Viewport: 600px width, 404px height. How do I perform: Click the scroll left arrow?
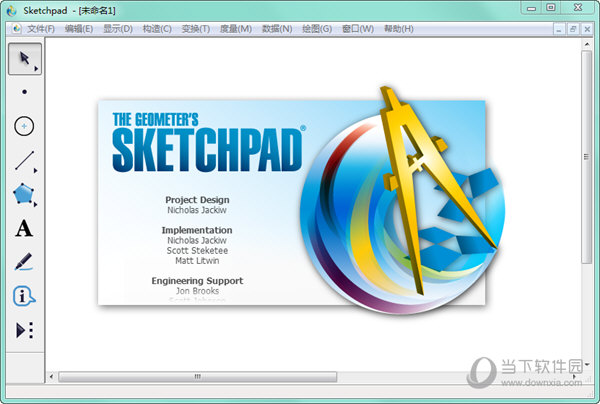pos(51,377)
